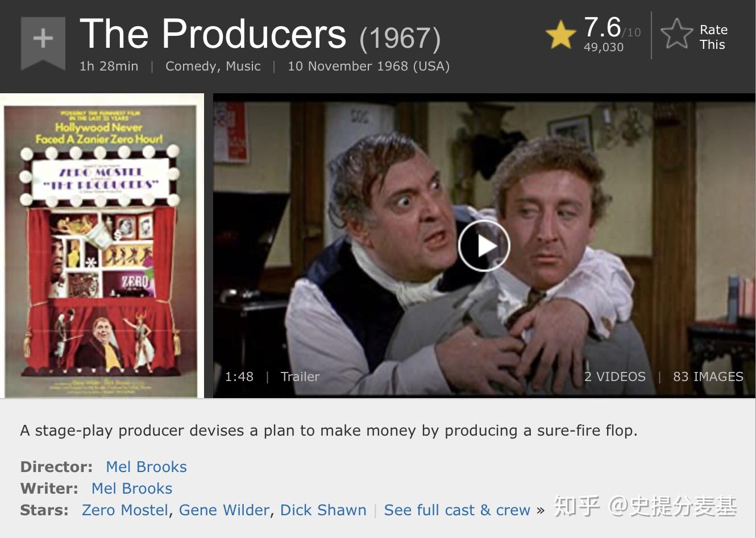Click the Rate This label
This screenshot has width=756, height=538.
tap(713, 37)
